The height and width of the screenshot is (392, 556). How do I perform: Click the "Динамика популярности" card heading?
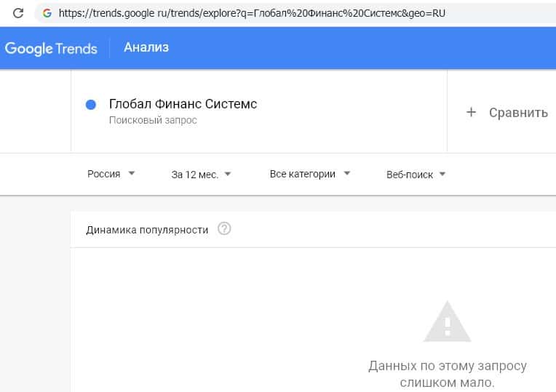147,230
